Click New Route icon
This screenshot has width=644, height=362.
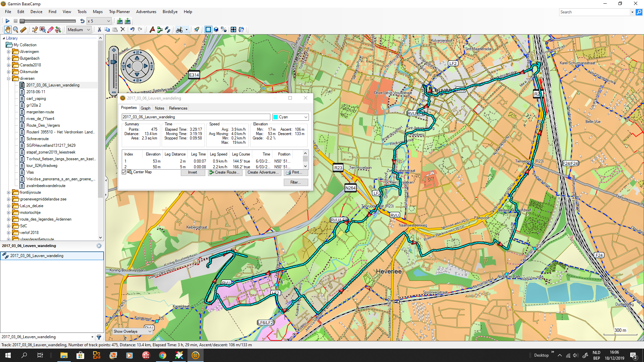coord(160,29)
